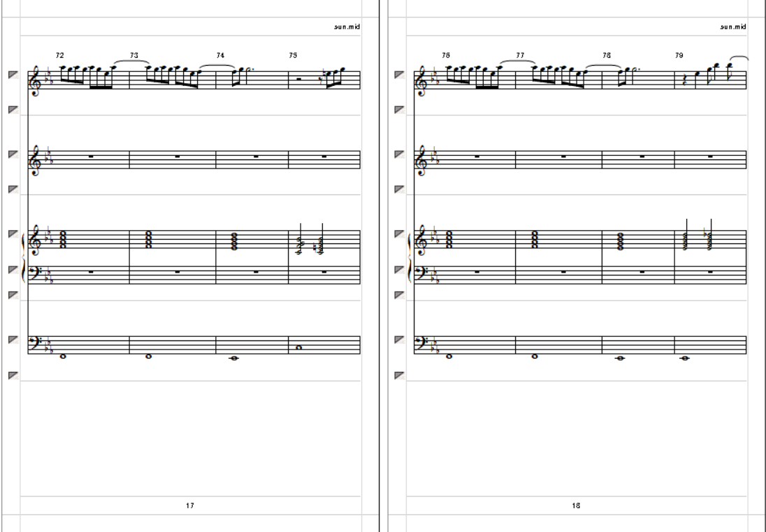Select the sun.mid header text on page 18
Image resolution: width=766 pixels, height=532 pixels.
click(x=732, y=27)
